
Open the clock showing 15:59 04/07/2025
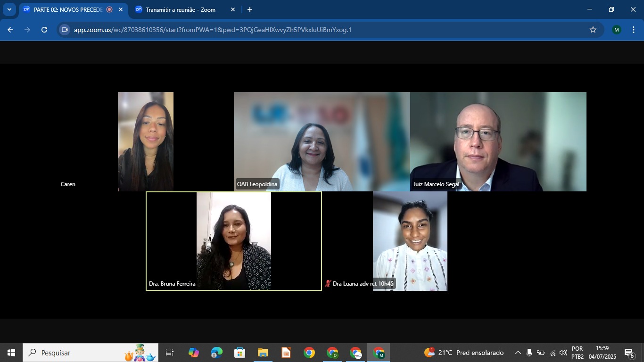point(602,353)
